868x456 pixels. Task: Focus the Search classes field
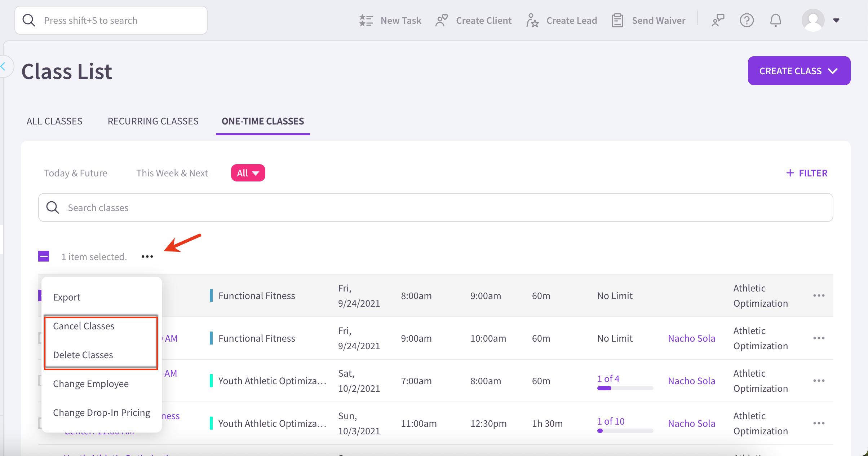point(435,207)
